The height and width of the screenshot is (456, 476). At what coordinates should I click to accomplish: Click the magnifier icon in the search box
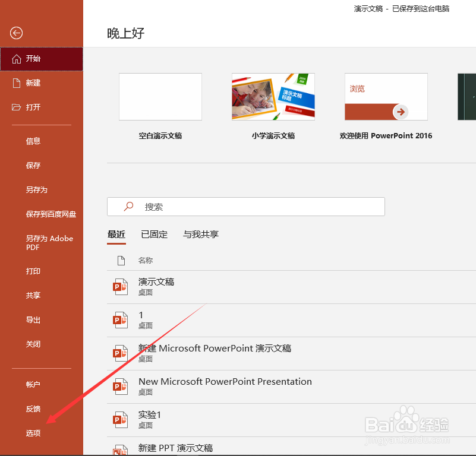tap(128, 207)
